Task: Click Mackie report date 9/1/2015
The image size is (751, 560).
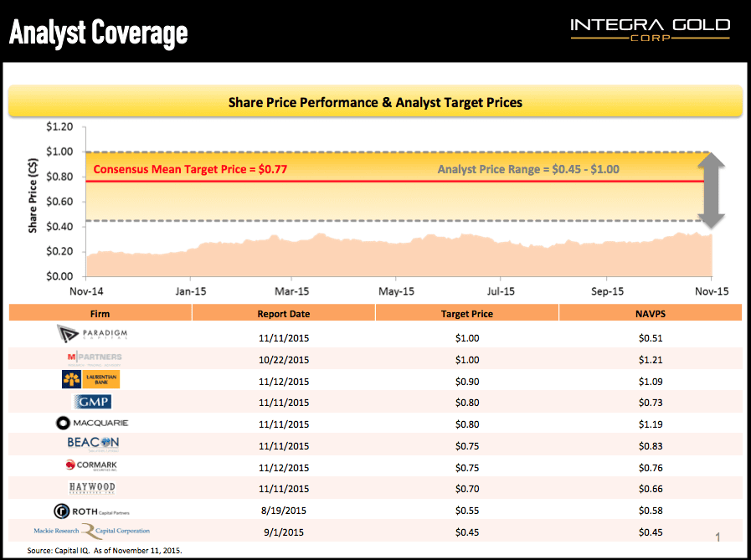Action: click(284, 532)
